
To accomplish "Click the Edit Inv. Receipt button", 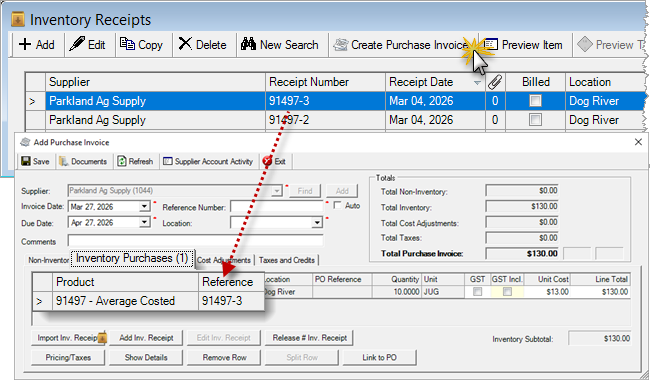I will tap(223, 338).
